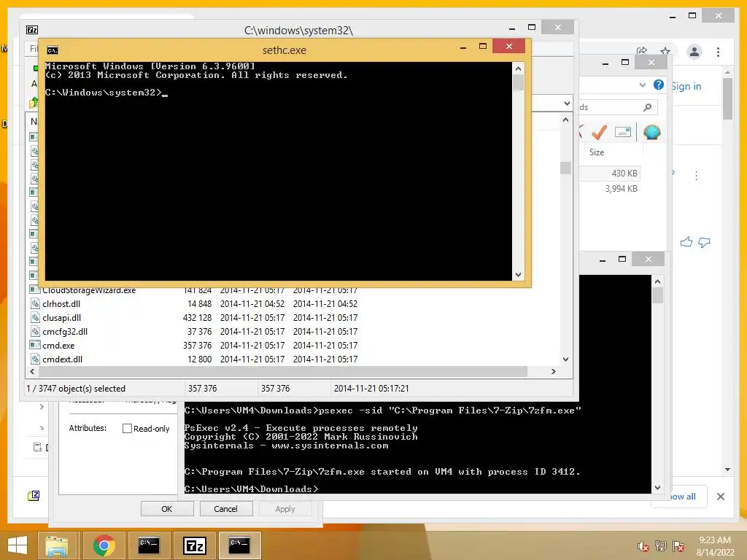Click status bar date 2014-11-21 05:17:21

(371, 389)
